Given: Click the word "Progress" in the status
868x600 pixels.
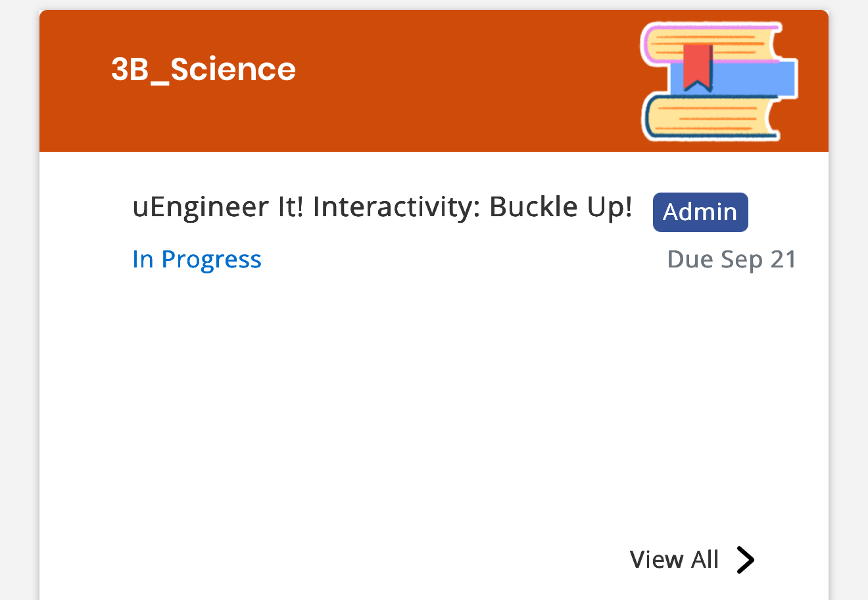Looking at the screenshot, I should tap(211, 260).
